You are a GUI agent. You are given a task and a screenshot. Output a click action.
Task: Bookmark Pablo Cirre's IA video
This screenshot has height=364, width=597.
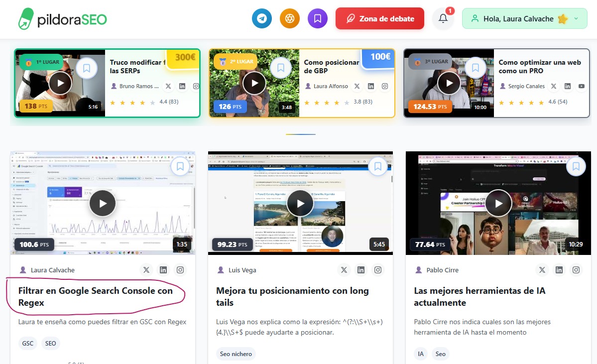click(576, 166)
